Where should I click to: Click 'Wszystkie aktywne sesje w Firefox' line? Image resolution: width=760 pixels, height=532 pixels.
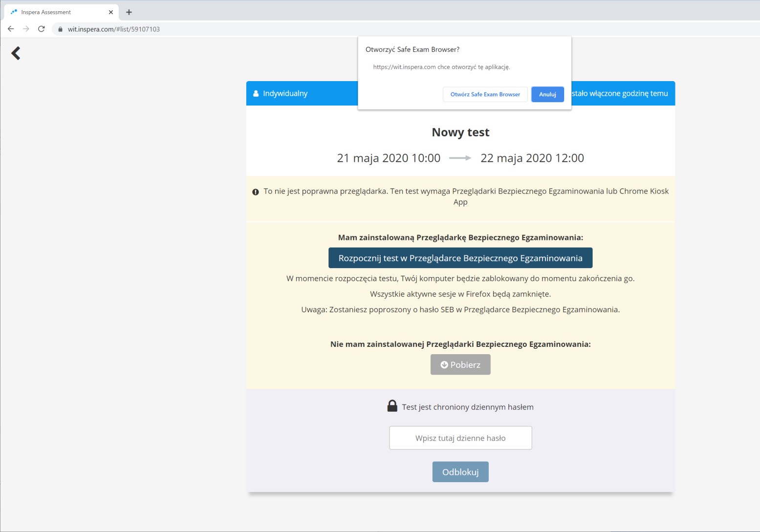pos(460,294)
